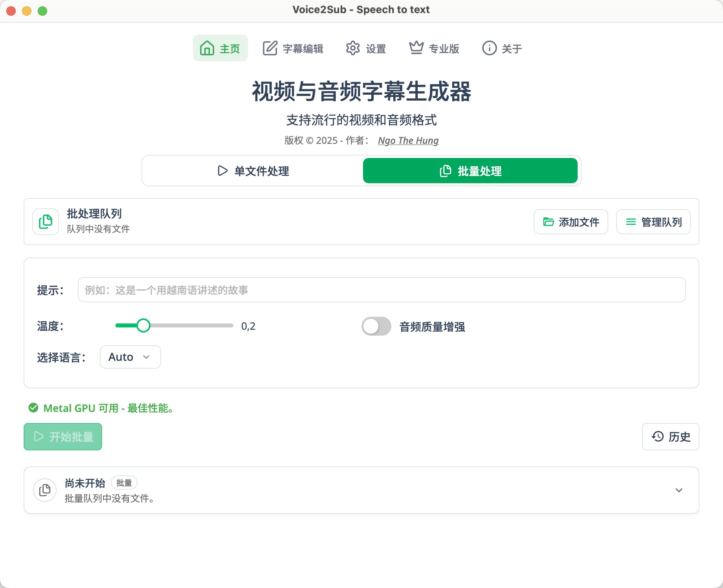Screen dimensions: 723x588
Task: Open the 设置 settings tab
Action: pyautogui.click(x=366, y=48)
